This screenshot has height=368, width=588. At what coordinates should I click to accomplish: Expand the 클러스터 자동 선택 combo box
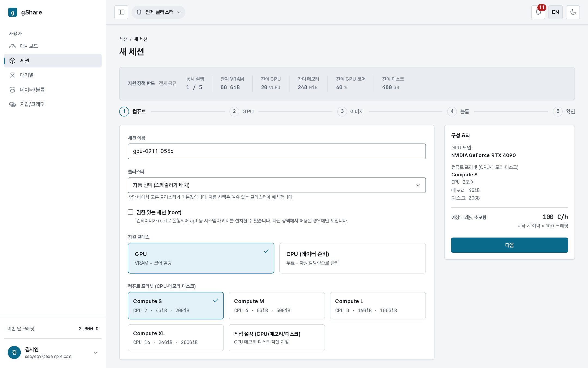pyautogui.click(x=277, y=185)
